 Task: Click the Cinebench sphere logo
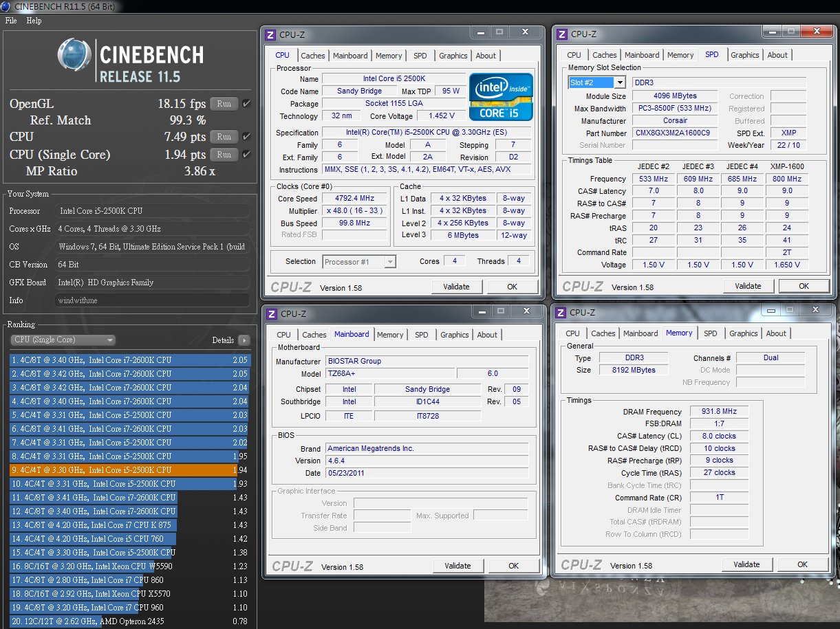point(75,54)
